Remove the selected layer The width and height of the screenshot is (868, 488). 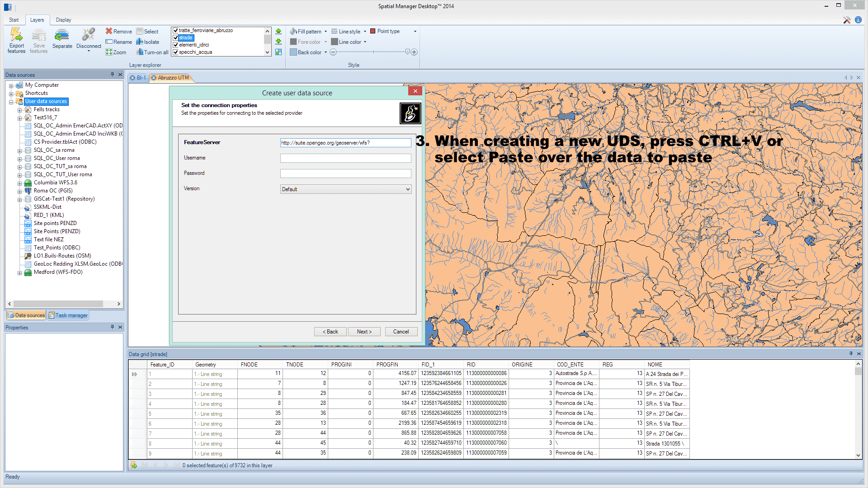119,31
